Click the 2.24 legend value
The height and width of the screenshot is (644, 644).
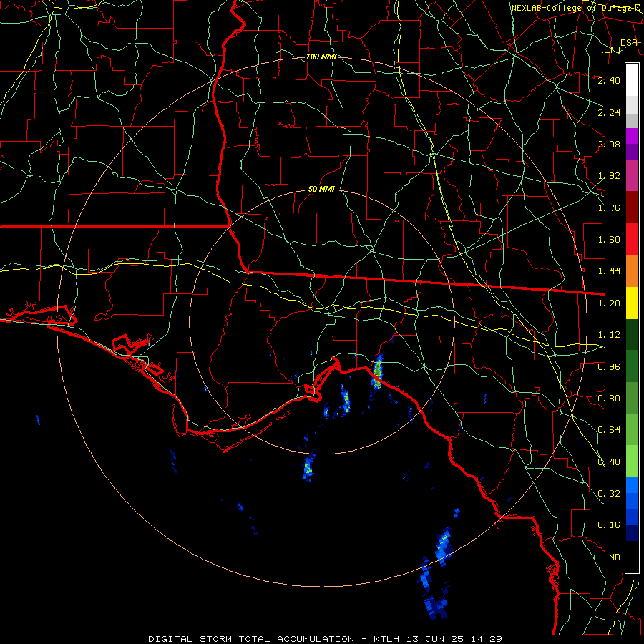point(609,112)
